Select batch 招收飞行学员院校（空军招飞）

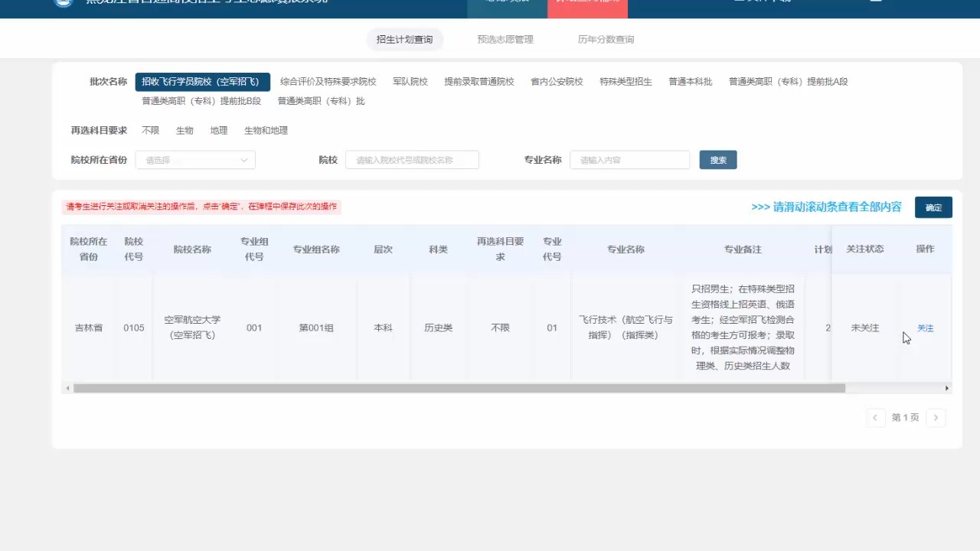203,82
